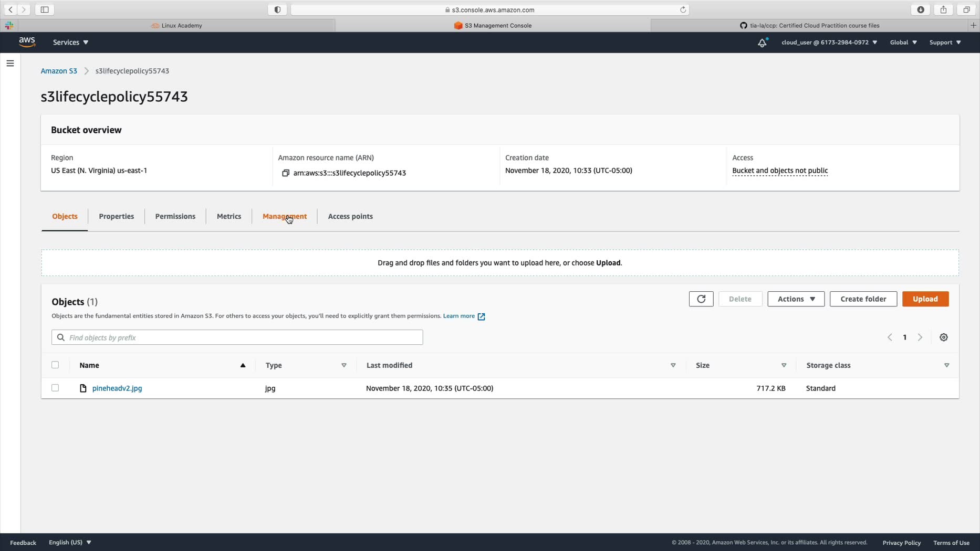Click the external link icon after Learn more

pyautogui.click(x=481, y=316)
